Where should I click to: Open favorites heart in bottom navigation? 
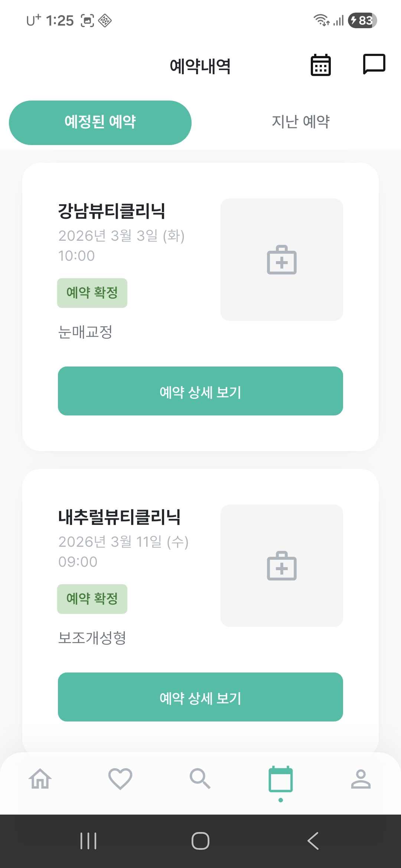coord(120,778)
